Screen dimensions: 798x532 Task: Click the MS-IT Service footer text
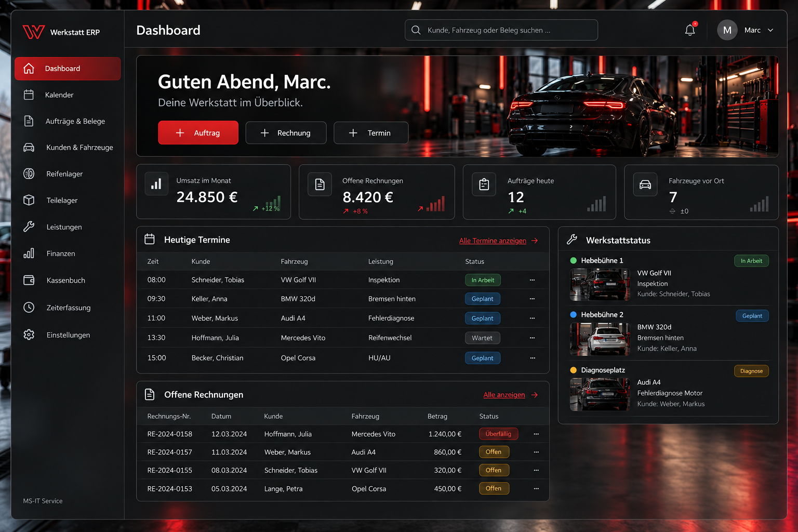(43, 501)
